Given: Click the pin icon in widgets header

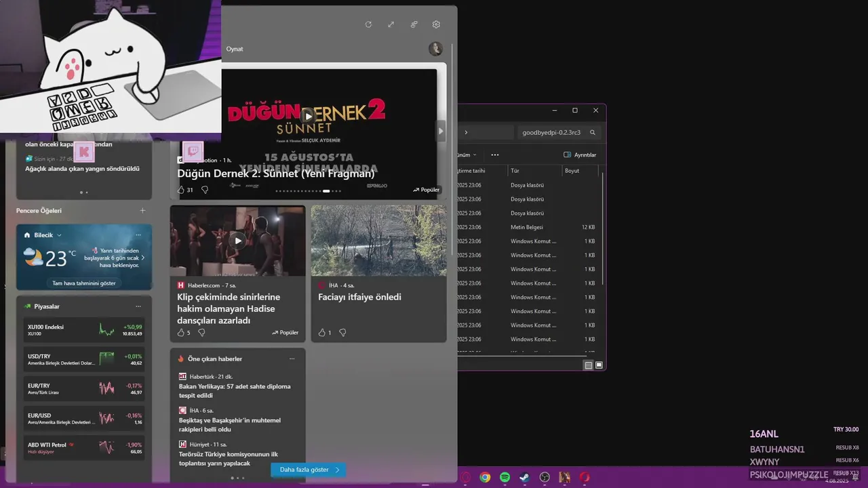Looking at the screenshot, I should (414, 24).
